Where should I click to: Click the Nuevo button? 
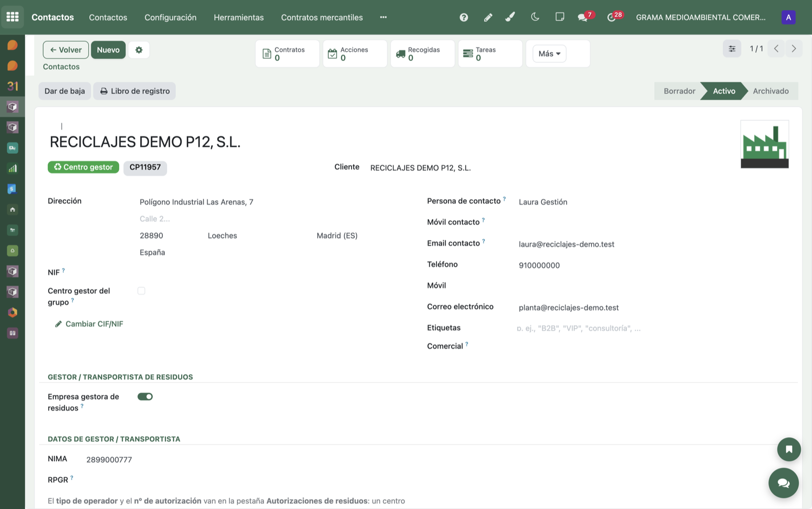108,50
